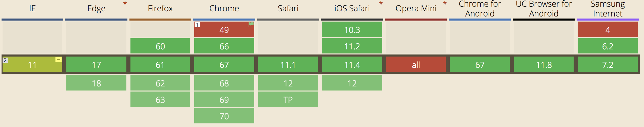Click the asterisk next to Opera Mini

pos(444,4)
